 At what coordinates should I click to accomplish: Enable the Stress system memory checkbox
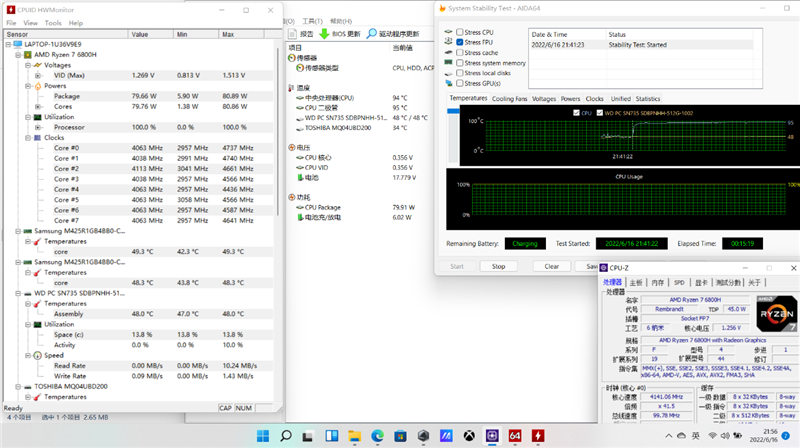[460, 63]
